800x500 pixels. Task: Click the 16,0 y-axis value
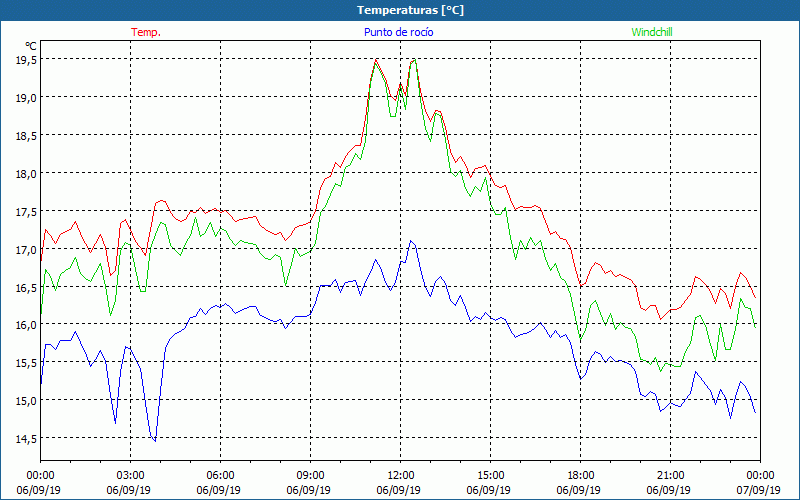click(x=26, y=324)
